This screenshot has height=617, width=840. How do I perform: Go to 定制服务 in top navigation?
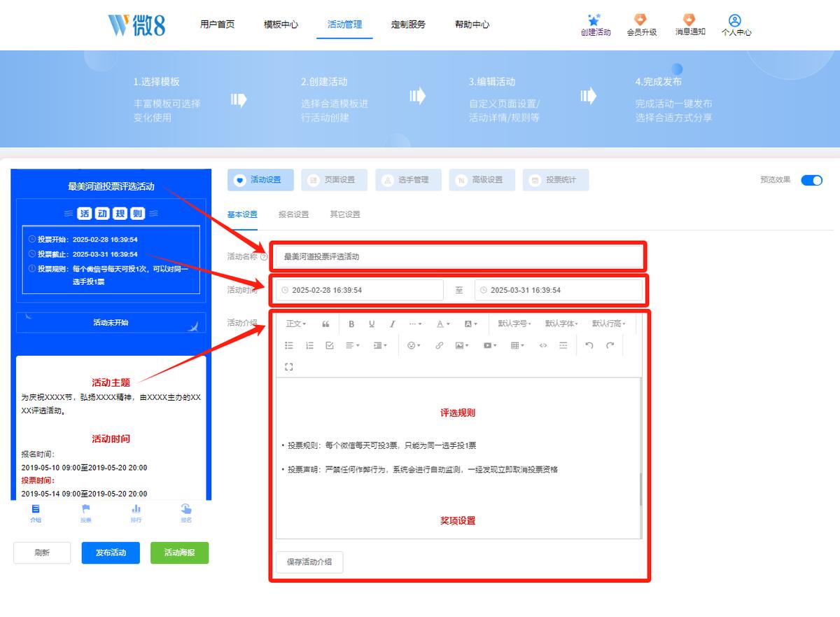(x=408, y=25)
